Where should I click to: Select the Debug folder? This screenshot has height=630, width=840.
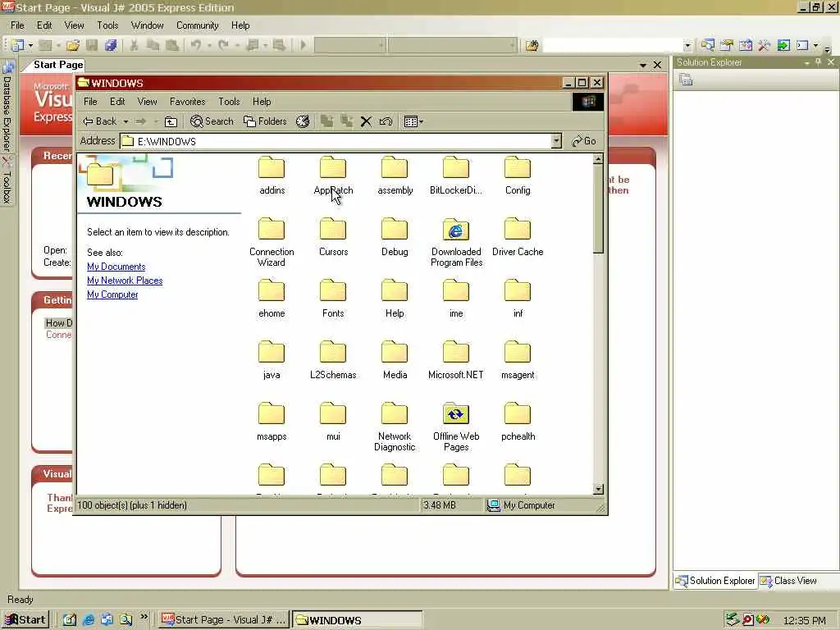click(395, 237)
